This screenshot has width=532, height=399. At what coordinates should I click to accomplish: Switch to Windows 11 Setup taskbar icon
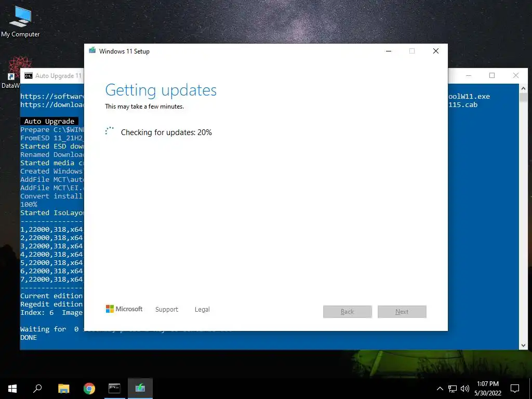[140, 389]
